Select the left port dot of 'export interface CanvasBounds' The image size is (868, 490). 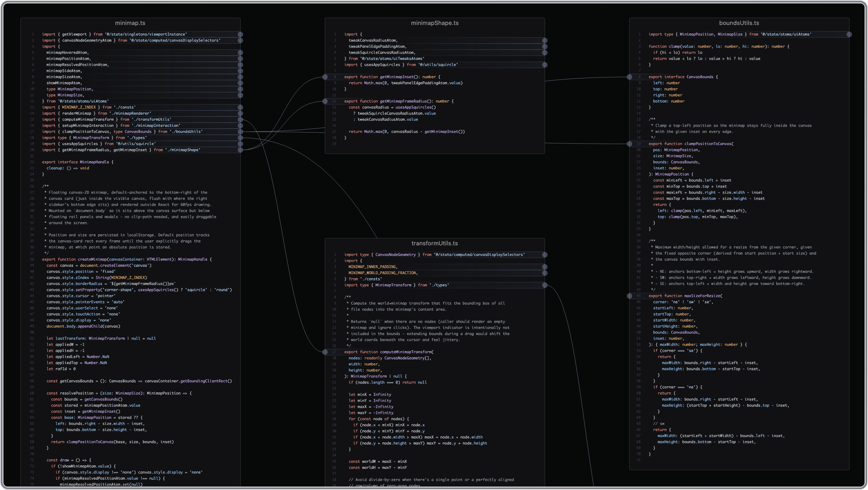tap(629, 77)
